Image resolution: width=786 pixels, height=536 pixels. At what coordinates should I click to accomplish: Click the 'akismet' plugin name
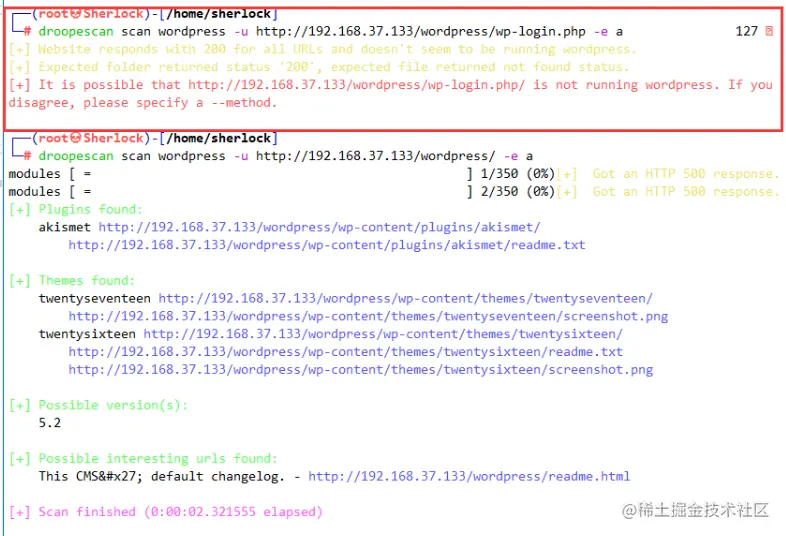point(65,227)
